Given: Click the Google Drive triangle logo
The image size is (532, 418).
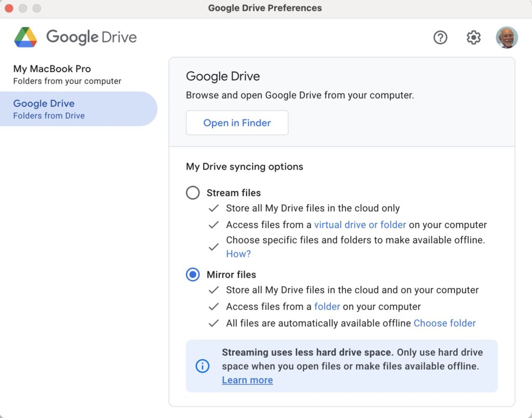Looking at the screenshot, I should [25, 37].
